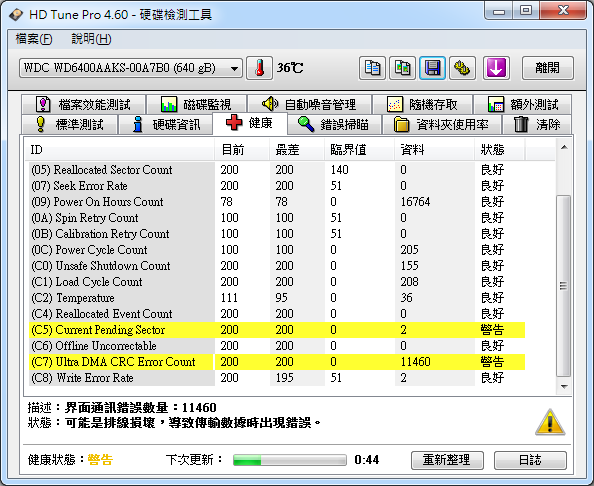
Task: Select the (C1) Load Cycle Count row
Action: 277,282
